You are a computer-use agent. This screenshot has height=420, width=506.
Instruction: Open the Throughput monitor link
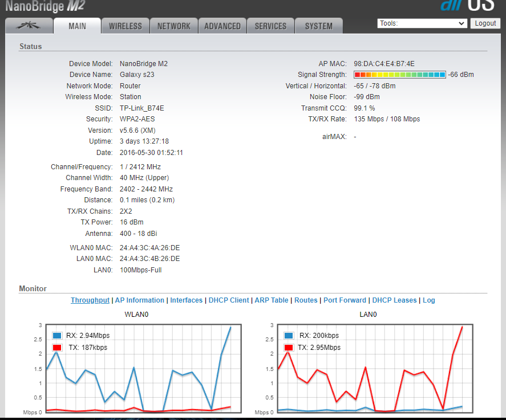point(90,300)
